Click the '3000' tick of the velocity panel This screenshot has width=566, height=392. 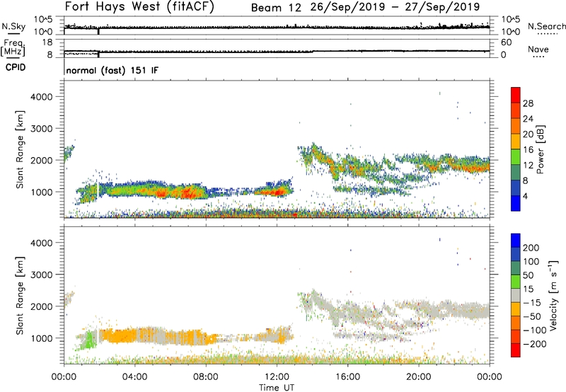point(41,275)
